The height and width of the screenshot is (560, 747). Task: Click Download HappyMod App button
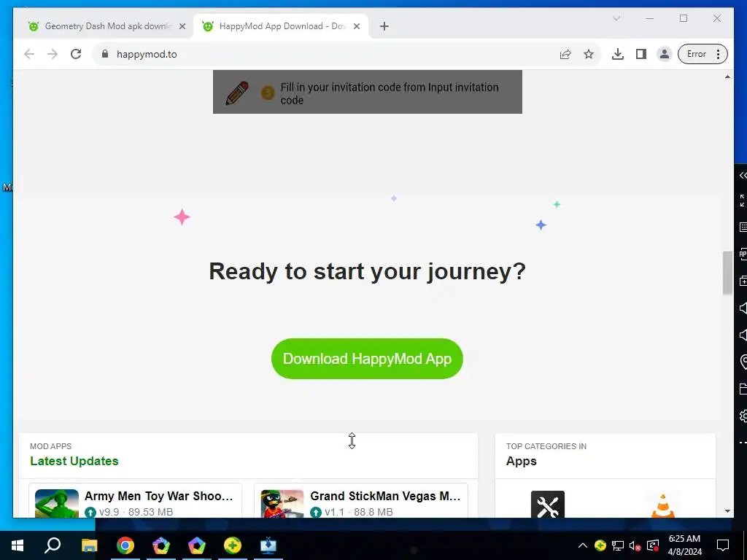367,359
